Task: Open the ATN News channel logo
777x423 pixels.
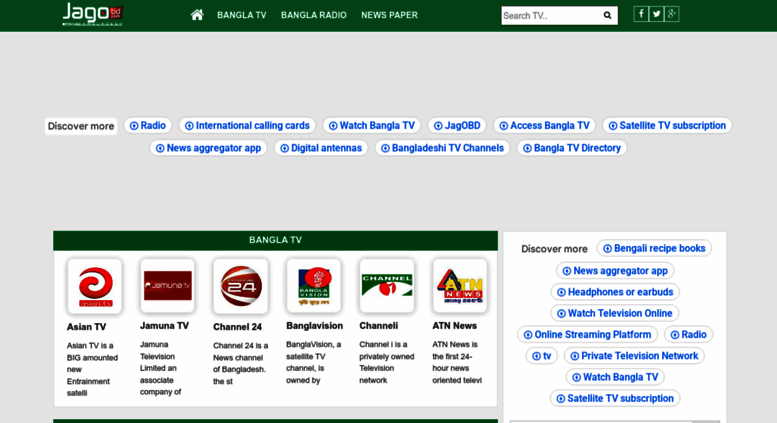Action: coord(460,286)
